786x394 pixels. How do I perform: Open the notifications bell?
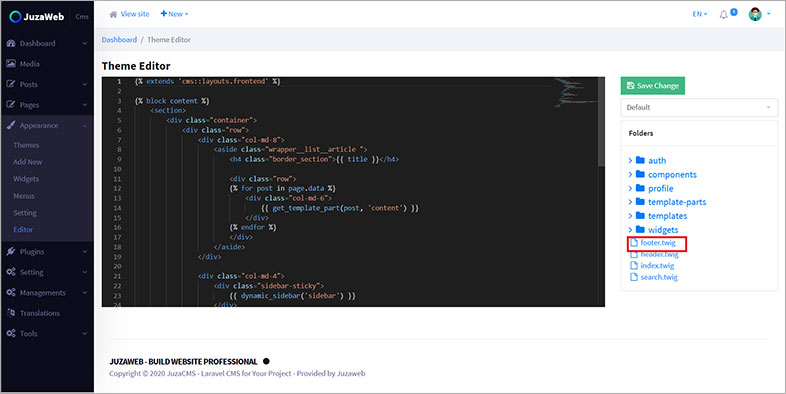click(x=723, y=15)
